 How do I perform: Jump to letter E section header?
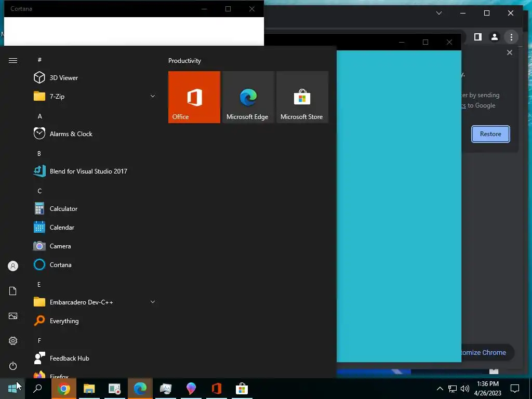pos(39,284)
